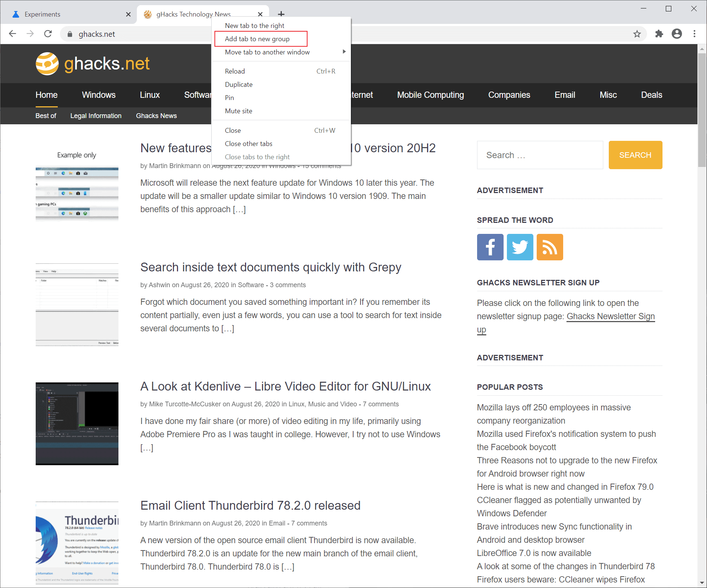The height and width of the screenshot is (588, 707).
Task: Open the Twitter share icon
Action: click(x=520, y=247)
